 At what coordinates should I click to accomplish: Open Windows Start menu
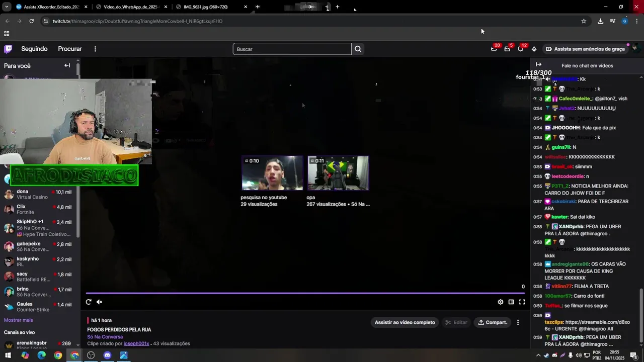[x=8, y=355]
